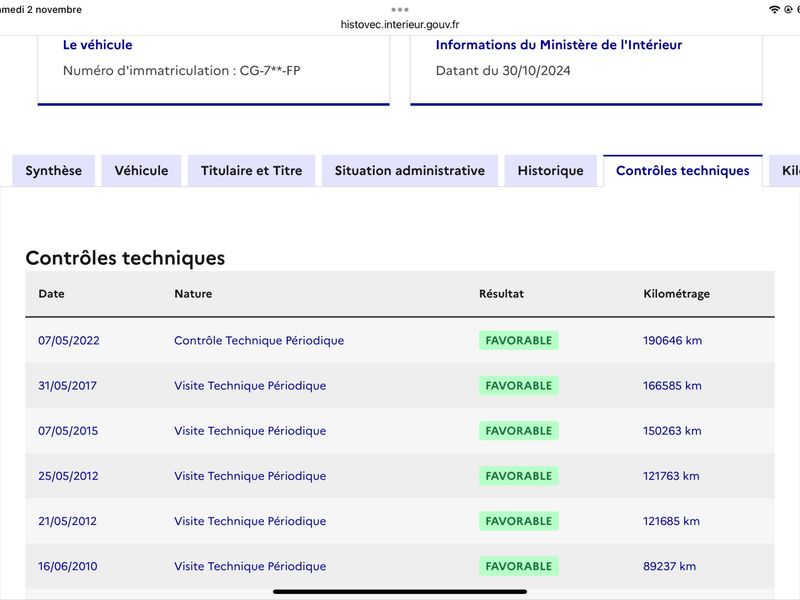Image resolution: width=800 pixels, height=600 pixels.
Task: Click FAVORABLE badge for 31/05/2017
Action: [519, 385]
